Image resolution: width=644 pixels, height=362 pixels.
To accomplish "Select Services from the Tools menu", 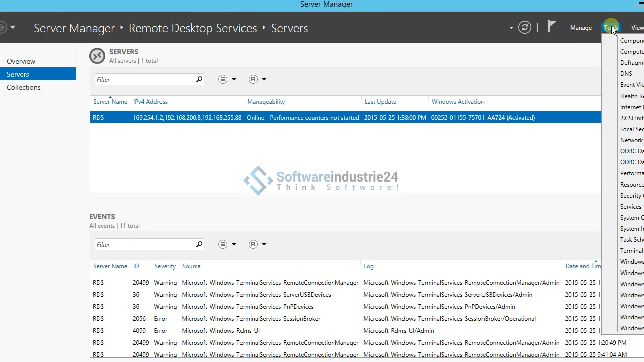I will 631,207.
